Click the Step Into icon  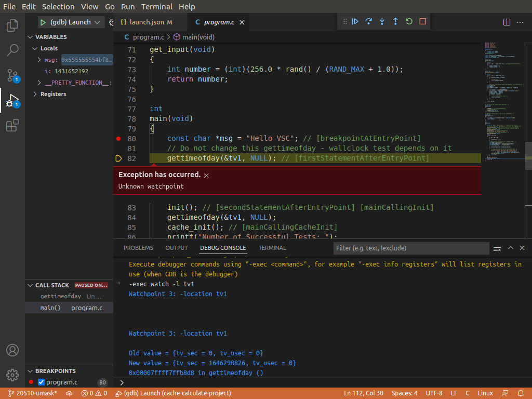coord(381,22)
